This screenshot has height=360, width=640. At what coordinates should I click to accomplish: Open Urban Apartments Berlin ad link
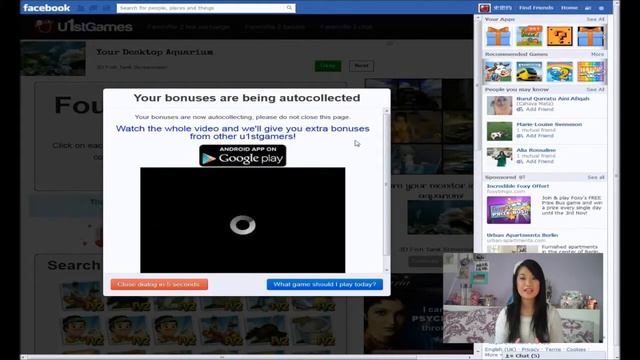pos(522,235)
